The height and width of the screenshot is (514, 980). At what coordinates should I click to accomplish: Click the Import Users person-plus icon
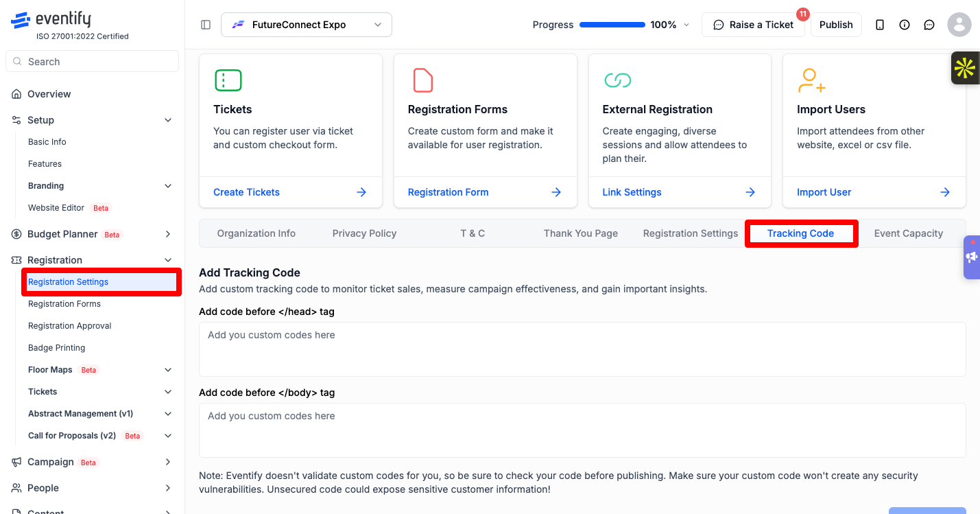pyautogui.click(x=811, y=80)
